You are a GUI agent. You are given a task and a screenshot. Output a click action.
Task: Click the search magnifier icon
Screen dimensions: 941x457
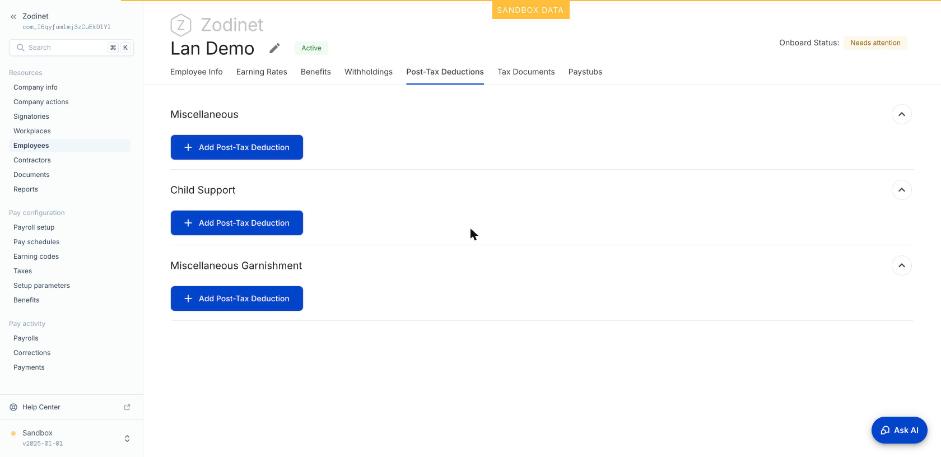(20, 47)
